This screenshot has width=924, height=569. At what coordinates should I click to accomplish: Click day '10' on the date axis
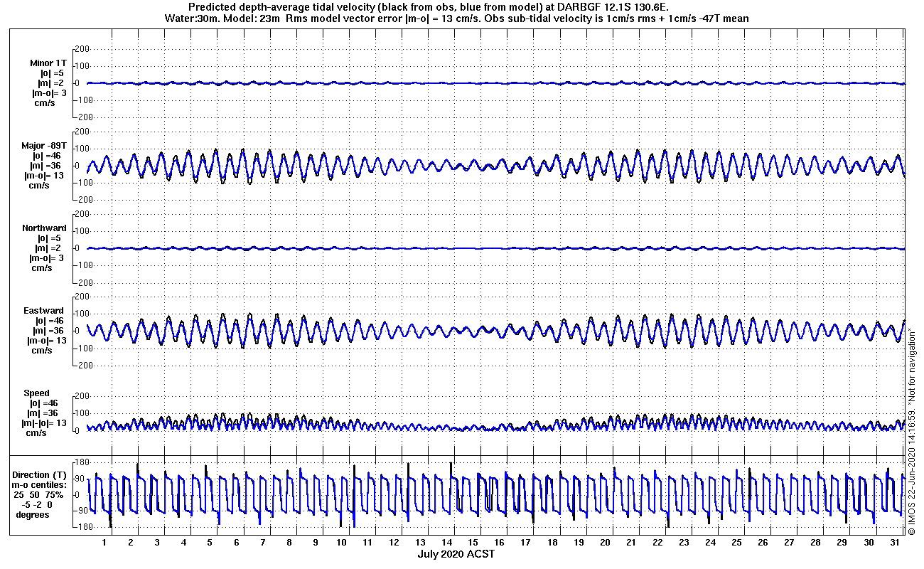[341, 543]
